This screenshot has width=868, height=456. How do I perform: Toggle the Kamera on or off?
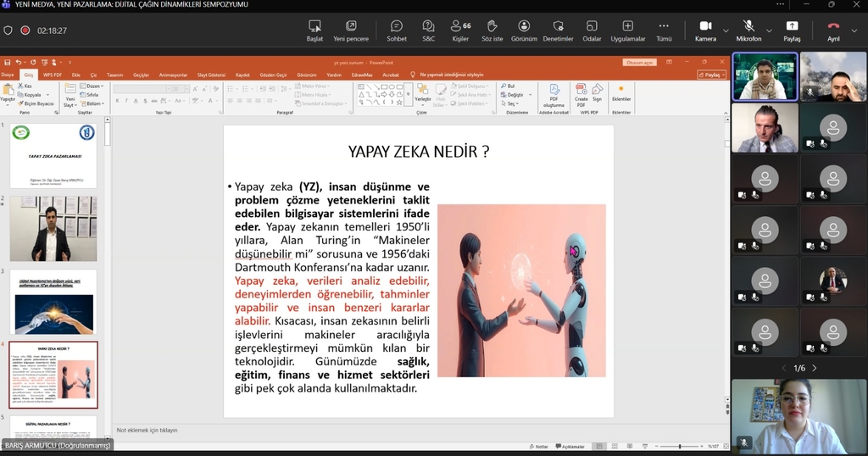pyautogui.click(x=705, y=31)
